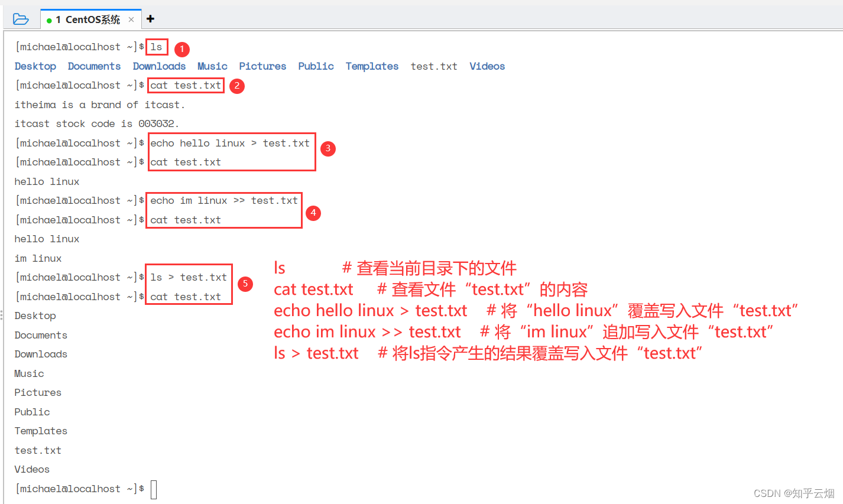Click 'Videos' in blue ls output
This screenshot has height=504, width=843.
[487, 66]
